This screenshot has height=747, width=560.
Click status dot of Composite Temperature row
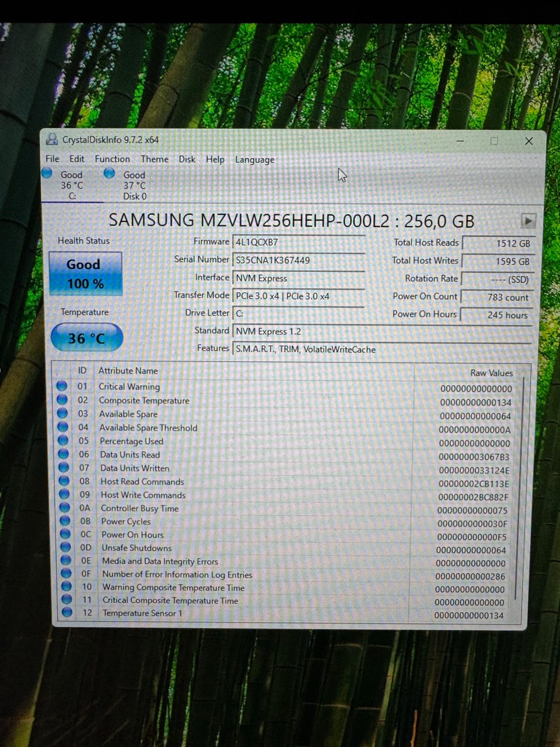[x=62, y=400]
